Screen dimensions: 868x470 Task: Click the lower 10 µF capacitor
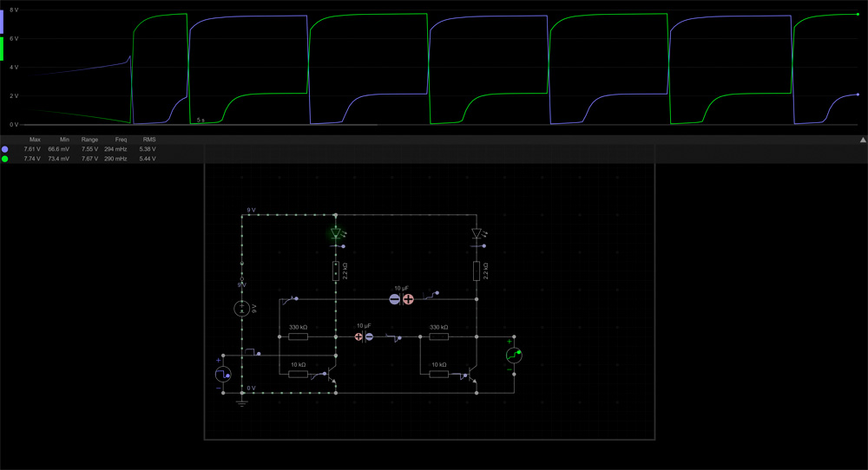click(x=364, y=336)
